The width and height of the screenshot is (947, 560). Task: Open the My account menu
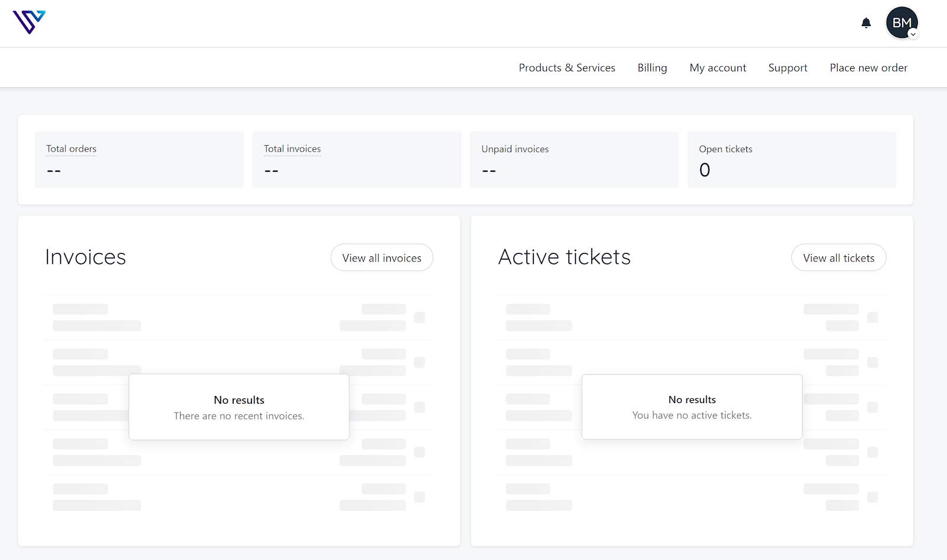718,68
